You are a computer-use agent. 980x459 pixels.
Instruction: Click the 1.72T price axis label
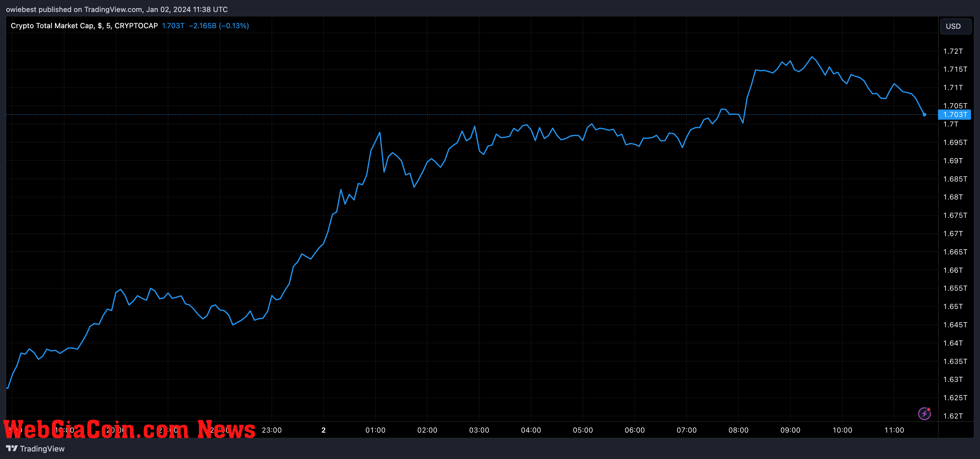(x=953, y=51)
